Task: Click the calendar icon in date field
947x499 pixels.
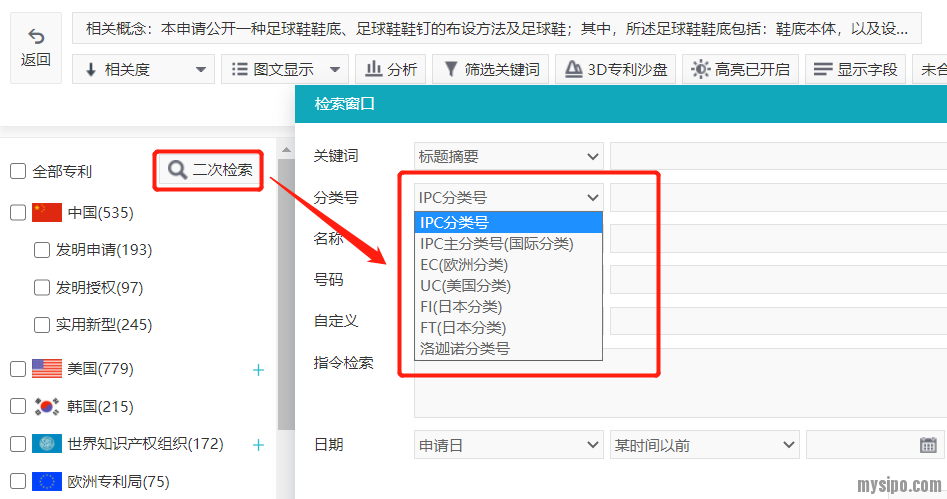Action: pyautogui.click(x=928, y=445)
